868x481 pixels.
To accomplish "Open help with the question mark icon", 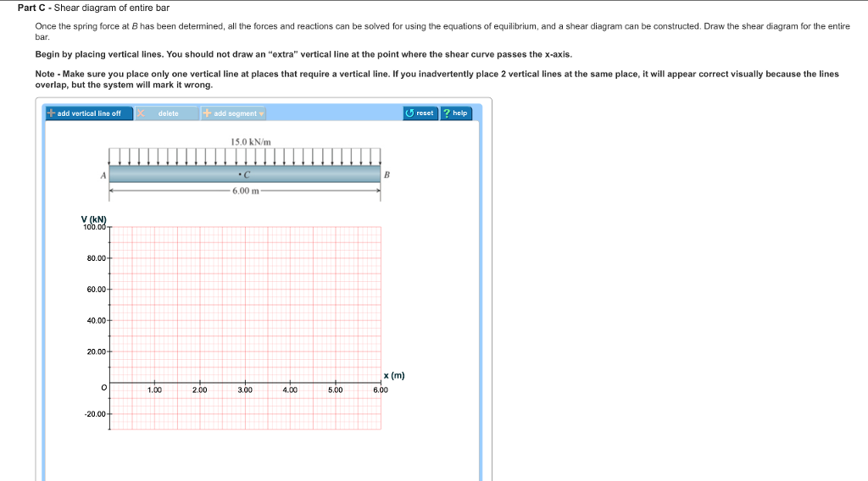I will pyautogui.click(x=448, y=113).
